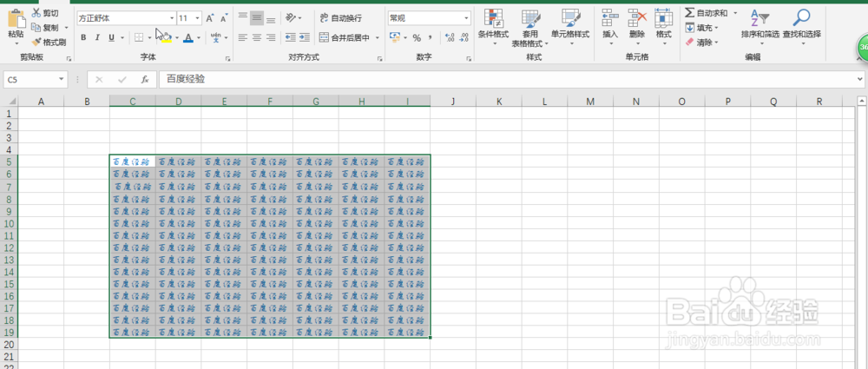Select column J header
The height and width of the screenshot is (369, 868).
tap(453, 102)
